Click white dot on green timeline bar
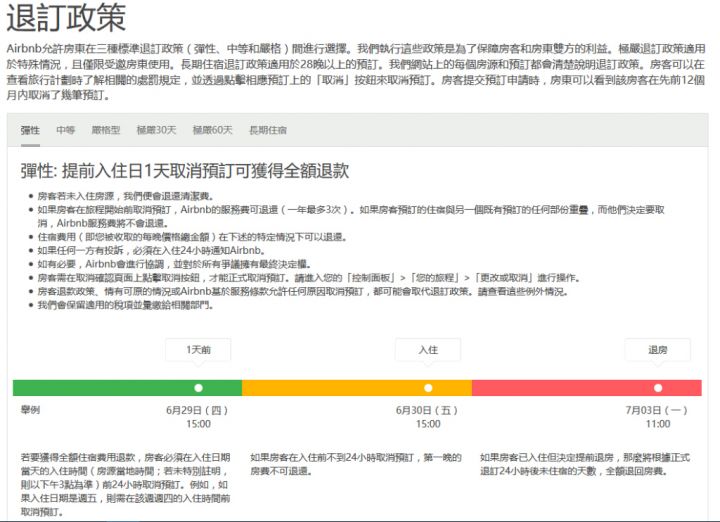The height and width of the screenshot is (522, 720). coord(198,387)
